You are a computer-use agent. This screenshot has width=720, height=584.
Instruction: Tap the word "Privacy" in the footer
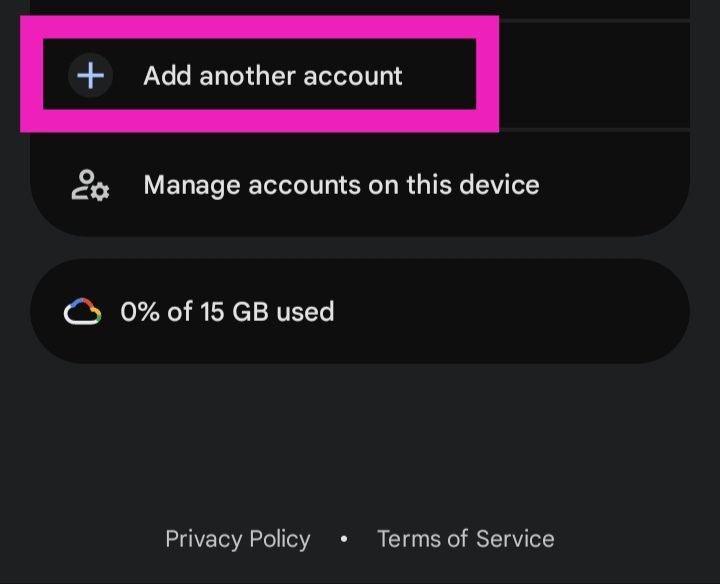[x=204, y=539]
